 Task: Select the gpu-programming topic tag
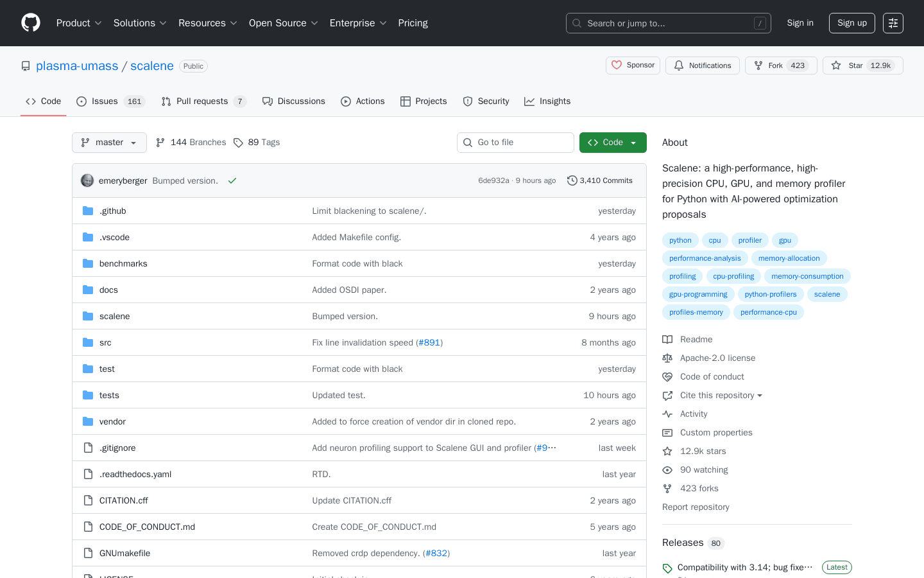(x=698, y=294)
